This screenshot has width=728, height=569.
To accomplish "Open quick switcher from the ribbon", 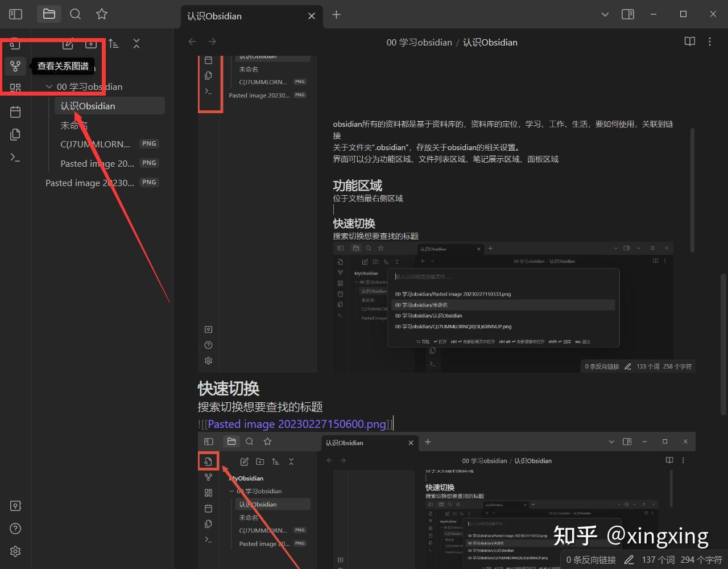I will click(x=15, y=45).
